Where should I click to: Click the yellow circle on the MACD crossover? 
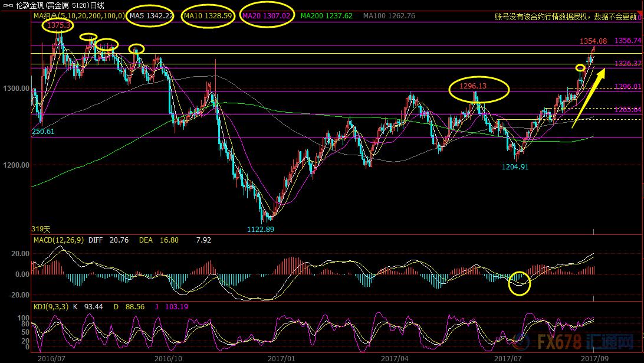pyautogui.click(x=520, y=282)
